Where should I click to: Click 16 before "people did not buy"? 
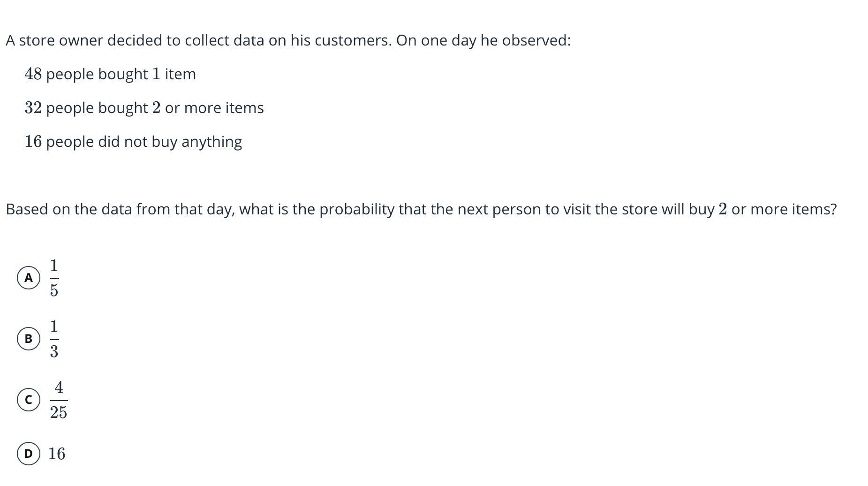(x=33, y=142)
